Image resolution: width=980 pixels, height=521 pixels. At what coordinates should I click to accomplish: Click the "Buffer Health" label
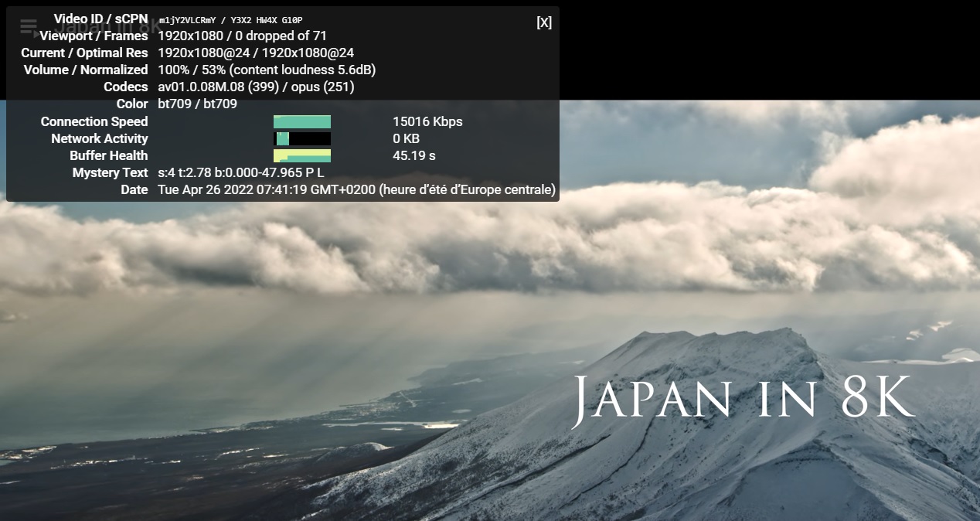pyautogui.click(x=108, y=155)
